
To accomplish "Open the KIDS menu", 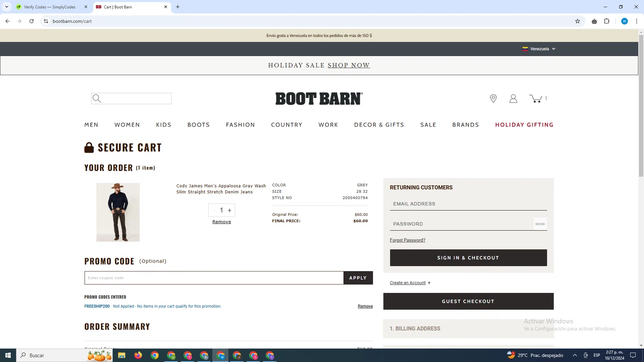I will pyautogui.click(x=164, y=125).
